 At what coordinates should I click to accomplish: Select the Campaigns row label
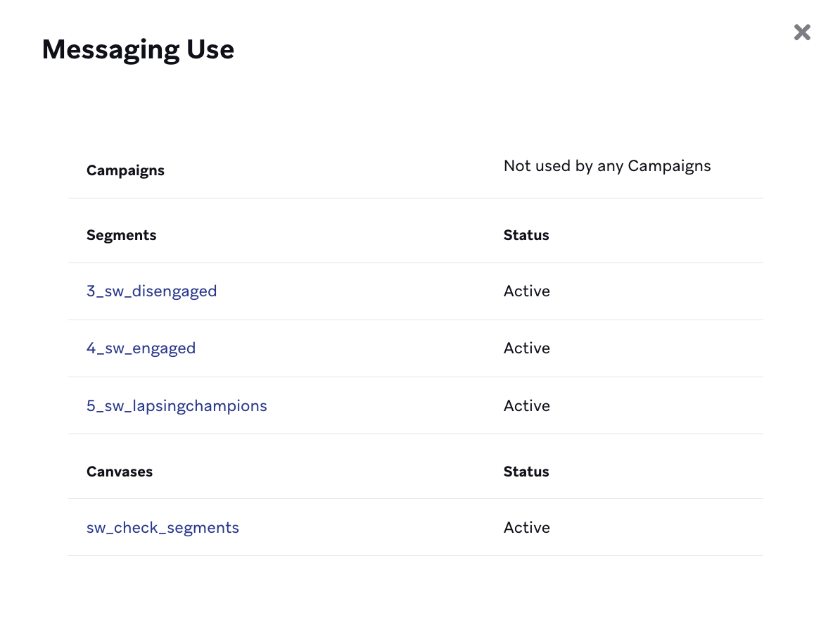[x=125, y=171]
